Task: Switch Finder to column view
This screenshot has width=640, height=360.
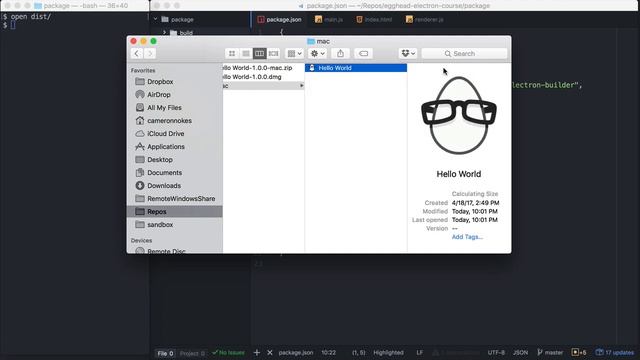Action: pos(259,53)
